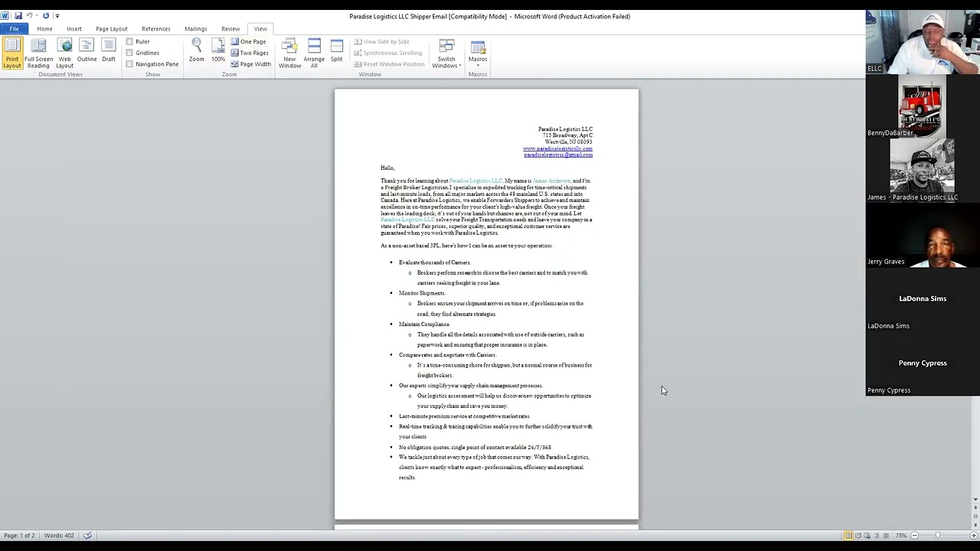Image resolution: width=980 pixels, height=551 pixels.
Task: Go to previous page button on scrollbar
Action: coord(975,509)
